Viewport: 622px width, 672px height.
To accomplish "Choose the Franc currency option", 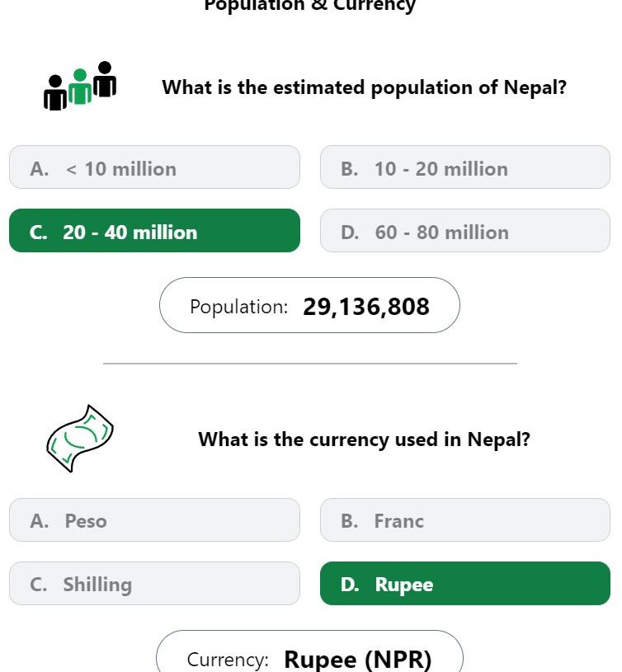I will click(465, 519).
